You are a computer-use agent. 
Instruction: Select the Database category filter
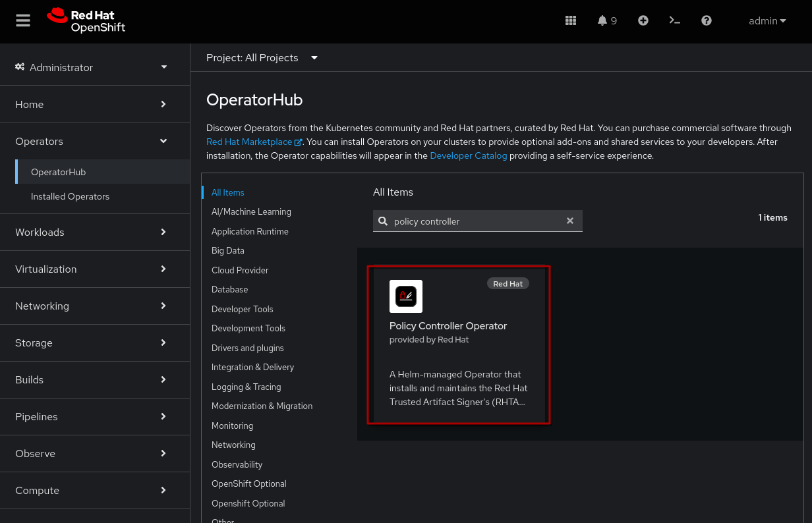click(x=229, y=289)
